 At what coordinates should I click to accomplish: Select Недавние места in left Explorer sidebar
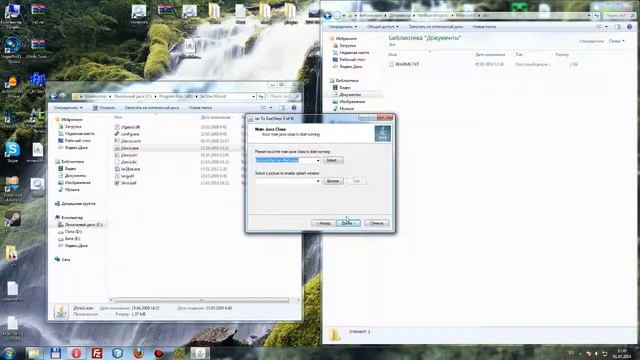(x=79, y=133)
